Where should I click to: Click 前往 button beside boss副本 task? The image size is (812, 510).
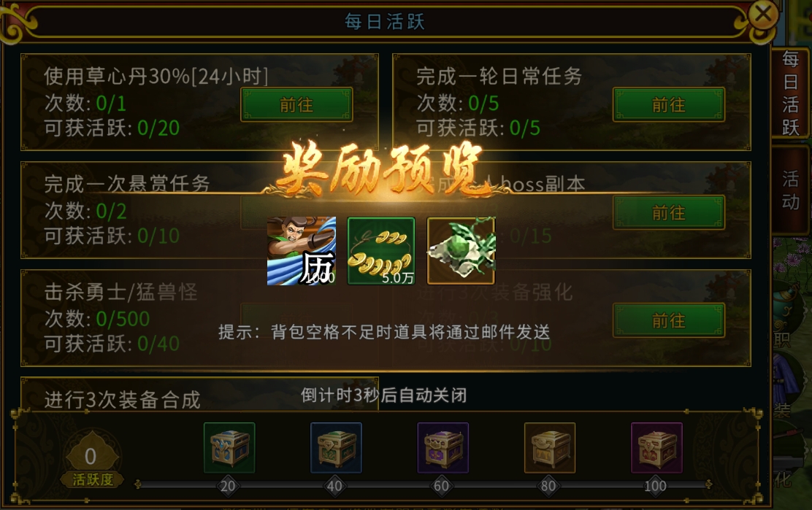[x=669, y=212]
